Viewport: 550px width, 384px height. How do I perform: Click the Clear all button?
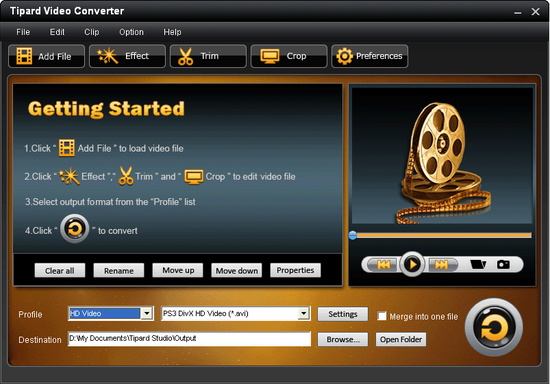[x=60, y=270]
